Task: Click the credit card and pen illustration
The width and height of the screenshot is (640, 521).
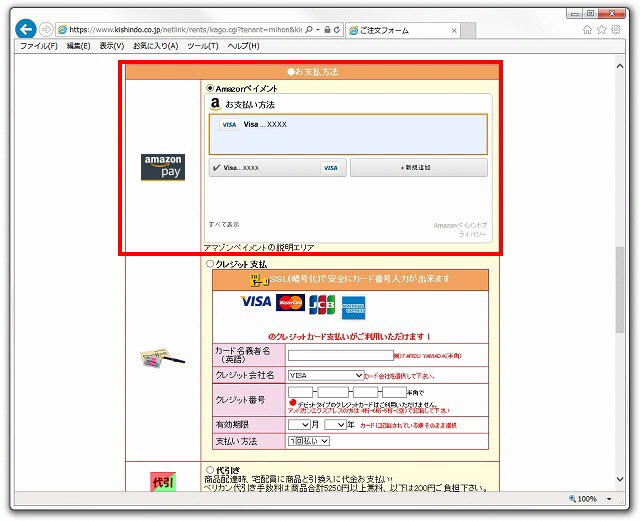Action: (162, 358)
